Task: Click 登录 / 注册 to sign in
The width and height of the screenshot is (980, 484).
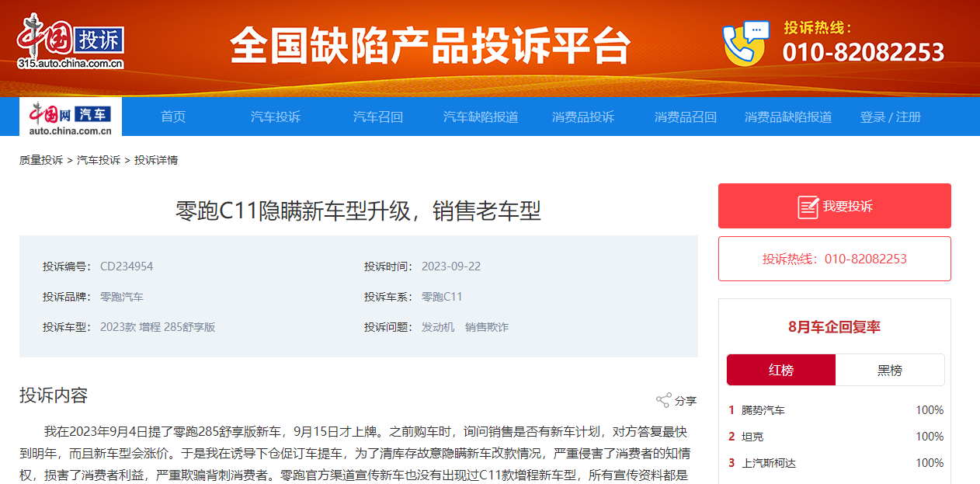Action: (x=890, y=117)
